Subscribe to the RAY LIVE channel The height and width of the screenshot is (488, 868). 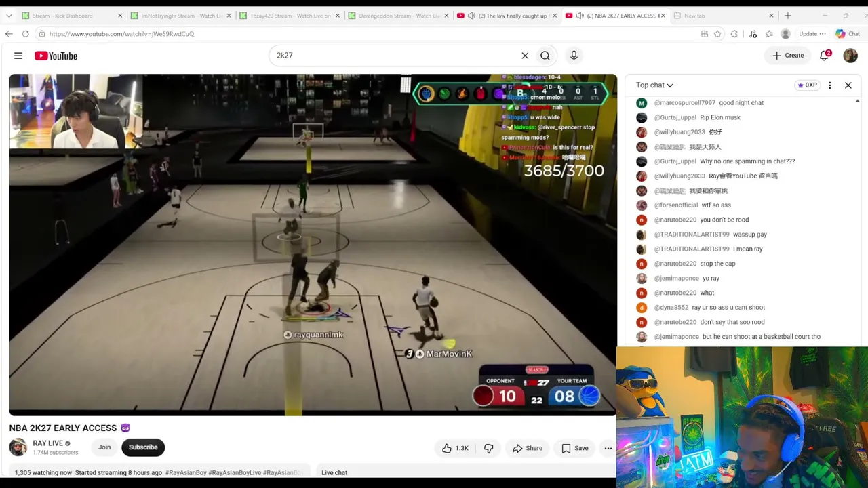point(143,447)
